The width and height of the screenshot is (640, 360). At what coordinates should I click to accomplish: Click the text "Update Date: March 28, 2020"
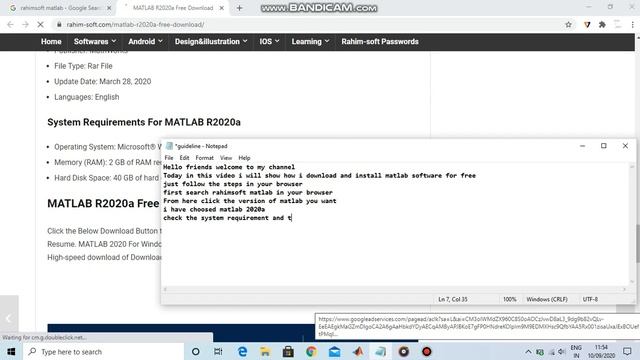pyautogui.click(x=102, y=82)
